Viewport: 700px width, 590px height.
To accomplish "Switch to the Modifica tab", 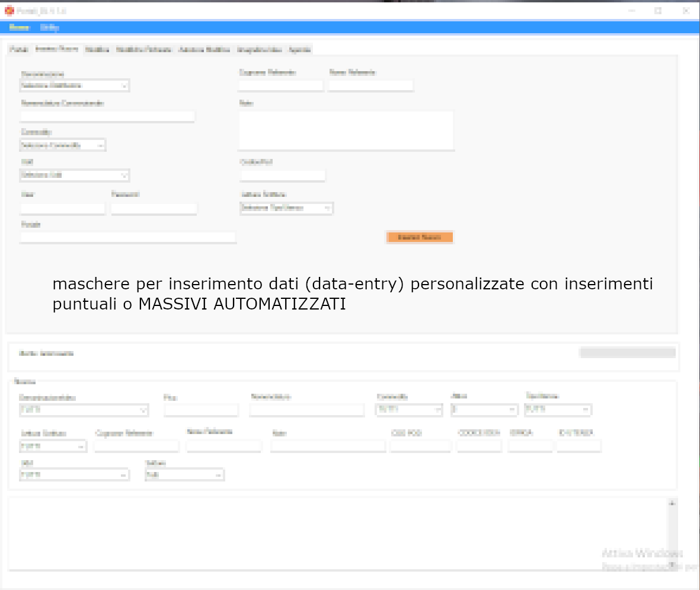I will [97, 50].
